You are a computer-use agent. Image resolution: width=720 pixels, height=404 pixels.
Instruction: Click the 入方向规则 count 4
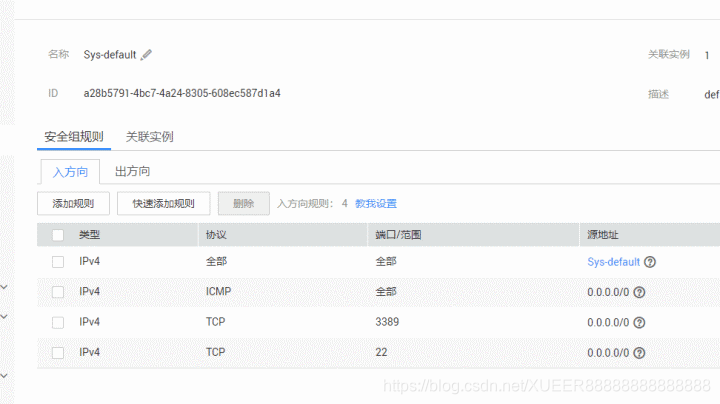click(344, 203)
